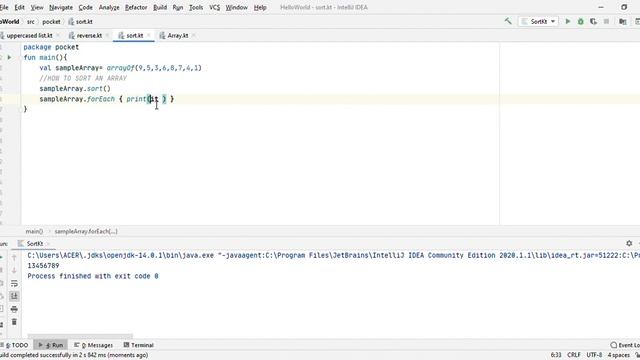The image size is (640, 360).
Task: Click the Up the Stack Trace arrow
Action: [14, 257]
